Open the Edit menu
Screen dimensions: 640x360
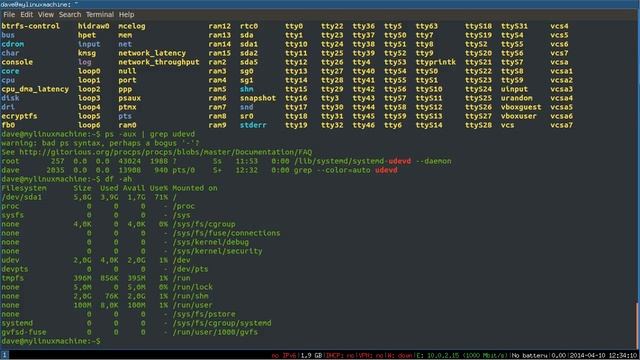[x=27, y=15]
